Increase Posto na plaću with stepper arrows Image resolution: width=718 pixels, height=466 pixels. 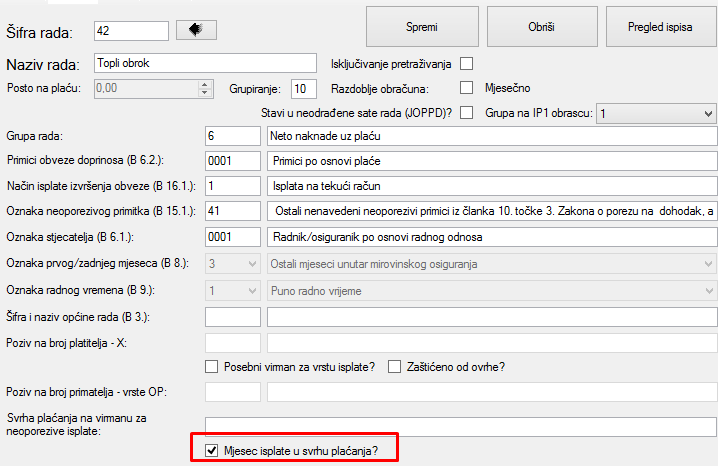(x=206, y=84)
